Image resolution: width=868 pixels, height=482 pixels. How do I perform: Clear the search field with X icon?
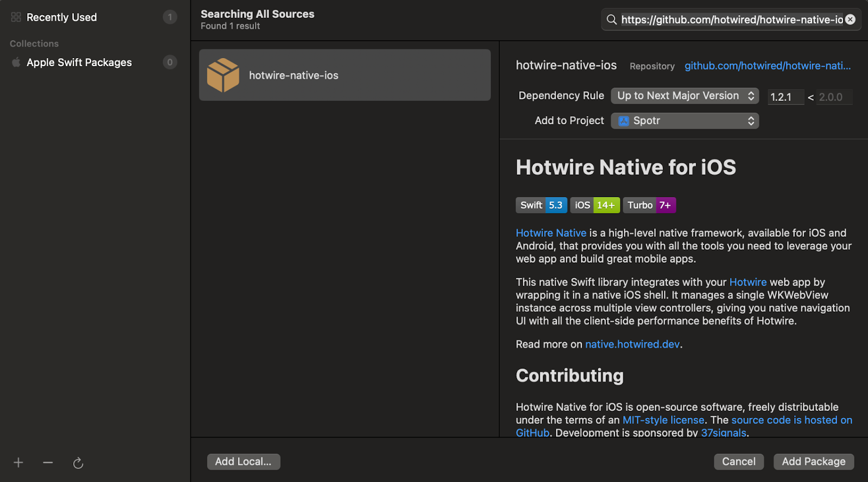coord(850,20)
